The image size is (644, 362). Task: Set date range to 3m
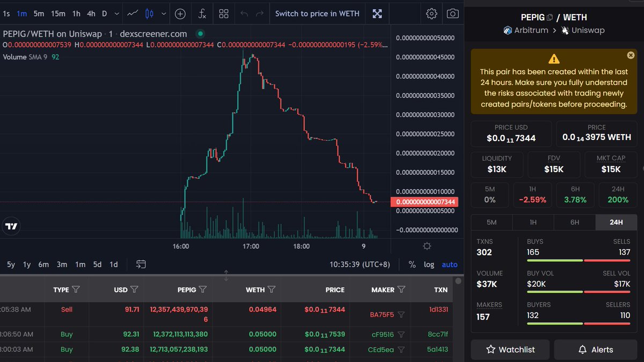tap(62, 264)
